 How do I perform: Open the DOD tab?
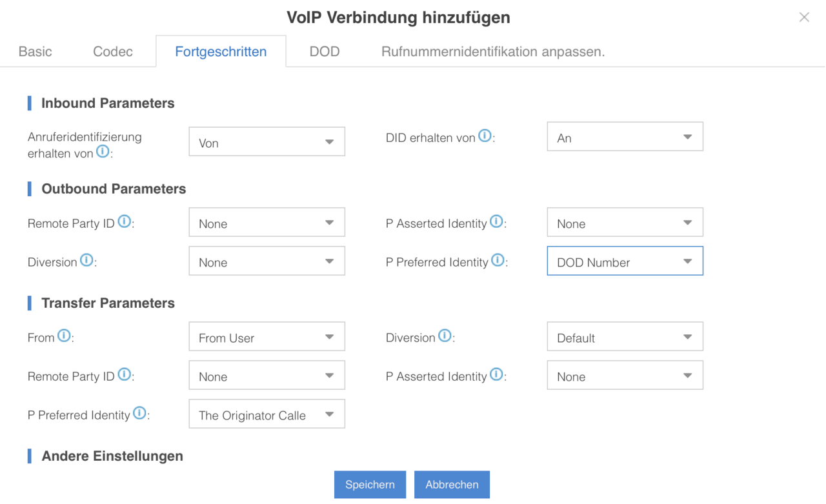(325, 52)
